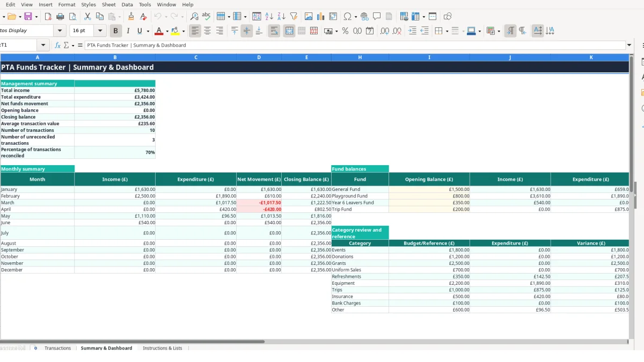The image size is (644, 362).
Task: Select column header H
Action: tap(360, 57)
